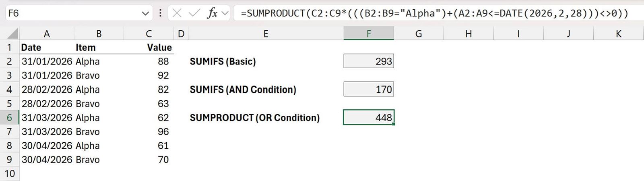
Task: Select column E header
Action: pyautogui.click(x=266, y=34)
